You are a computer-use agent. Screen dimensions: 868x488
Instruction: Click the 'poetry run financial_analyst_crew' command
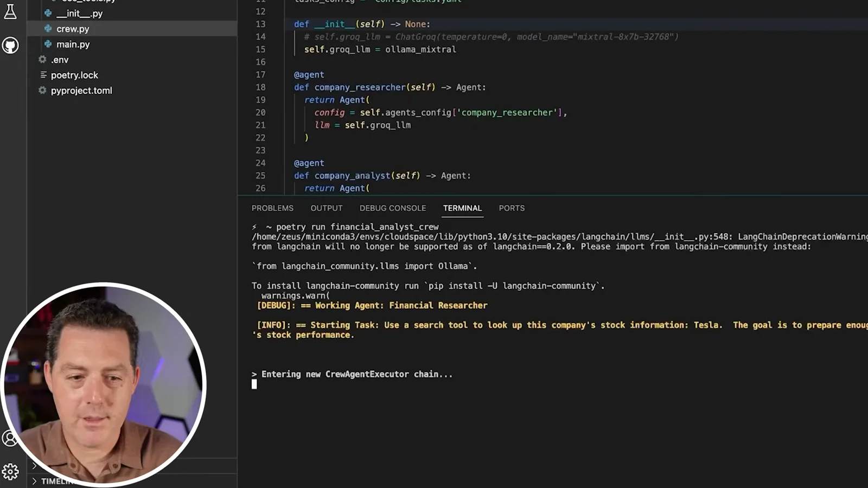358,227
